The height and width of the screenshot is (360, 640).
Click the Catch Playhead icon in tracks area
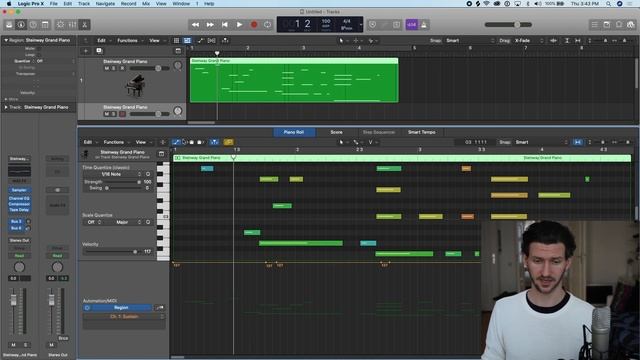[225, 40]
